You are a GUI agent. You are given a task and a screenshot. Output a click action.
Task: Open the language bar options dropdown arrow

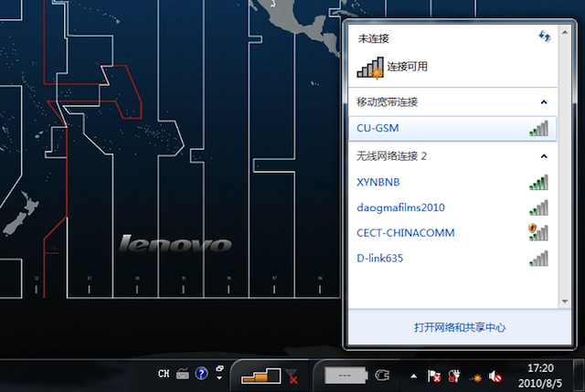218,376
